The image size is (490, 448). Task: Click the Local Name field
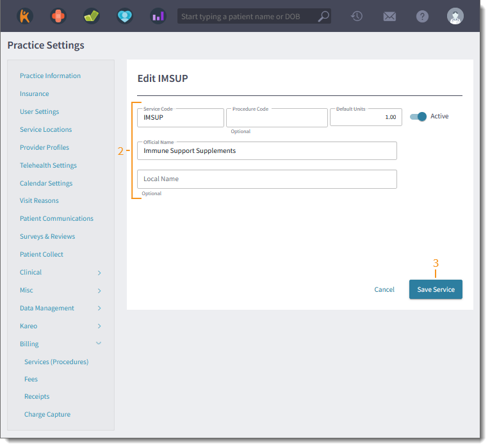(267, 179)
